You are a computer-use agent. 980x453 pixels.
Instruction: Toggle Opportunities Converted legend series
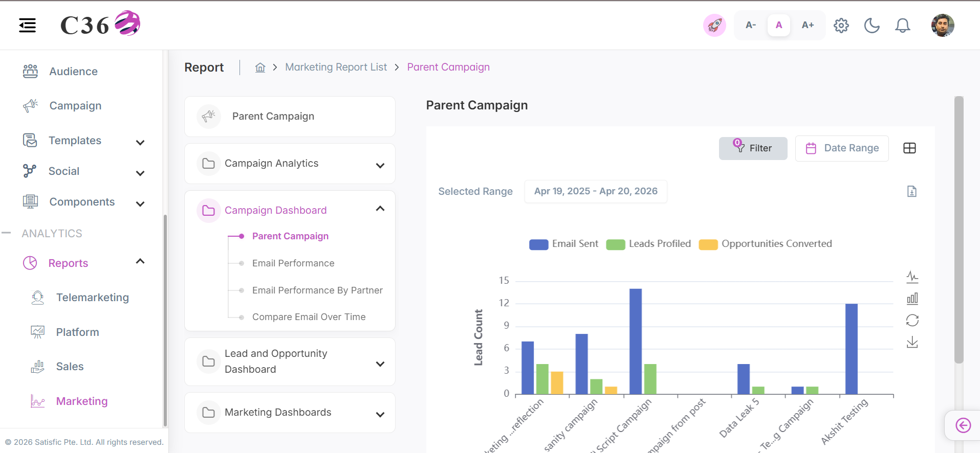[766, 244]
